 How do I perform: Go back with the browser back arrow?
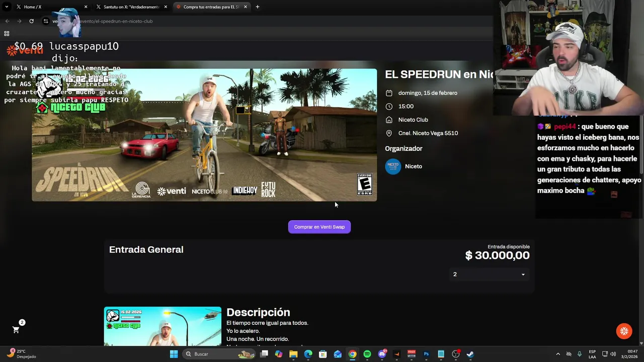(x=7, y=21)
